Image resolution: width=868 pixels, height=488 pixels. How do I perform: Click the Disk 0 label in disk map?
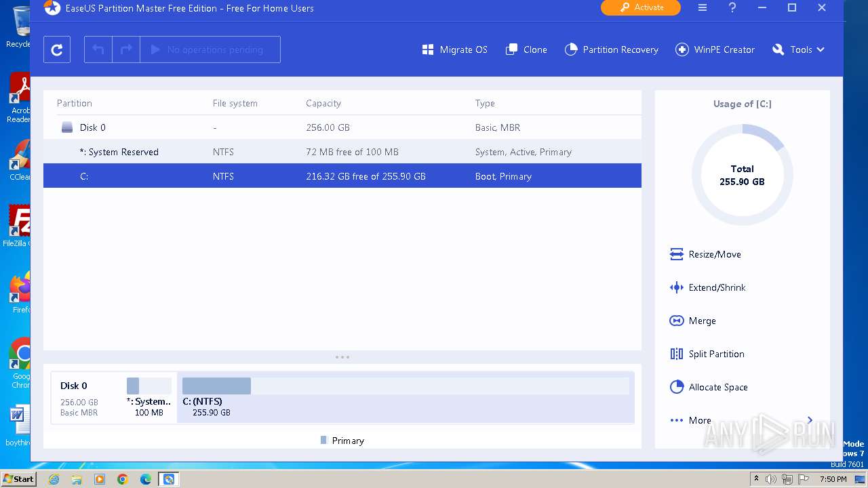click(x=73, y=386)
